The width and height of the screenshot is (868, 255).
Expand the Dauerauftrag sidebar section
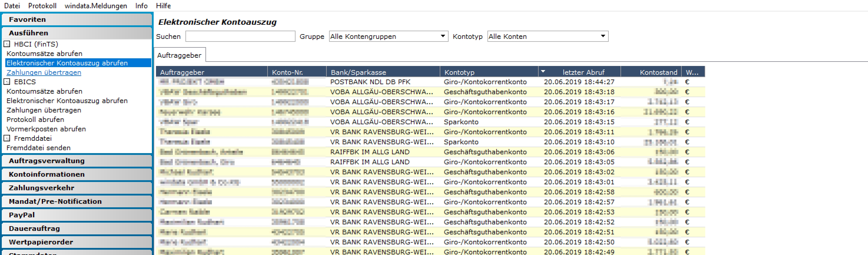[x=77, y=228]
